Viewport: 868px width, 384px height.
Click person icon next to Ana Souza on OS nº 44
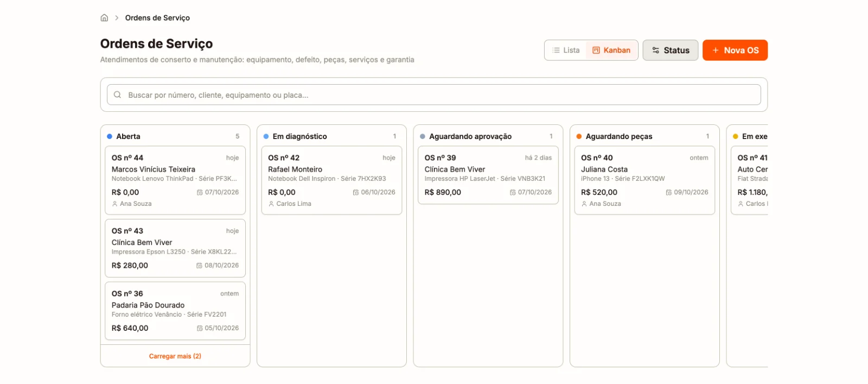(x=114, y=204)
